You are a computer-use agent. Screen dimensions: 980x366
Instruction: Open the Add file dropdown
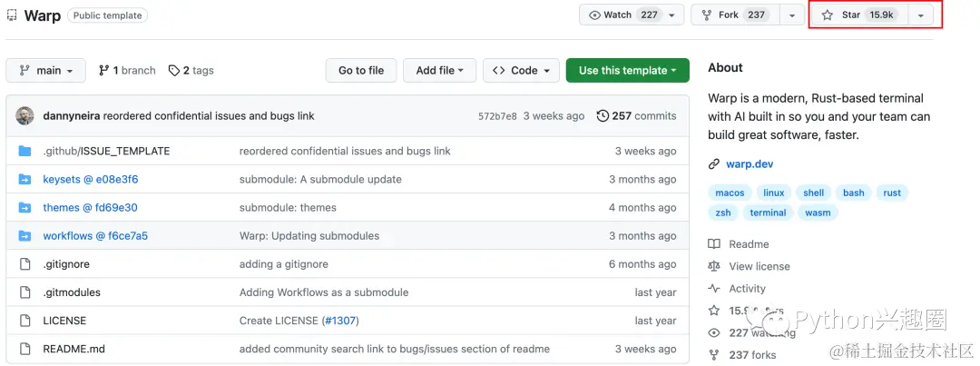pyautogui.click(x=439, y=71)
